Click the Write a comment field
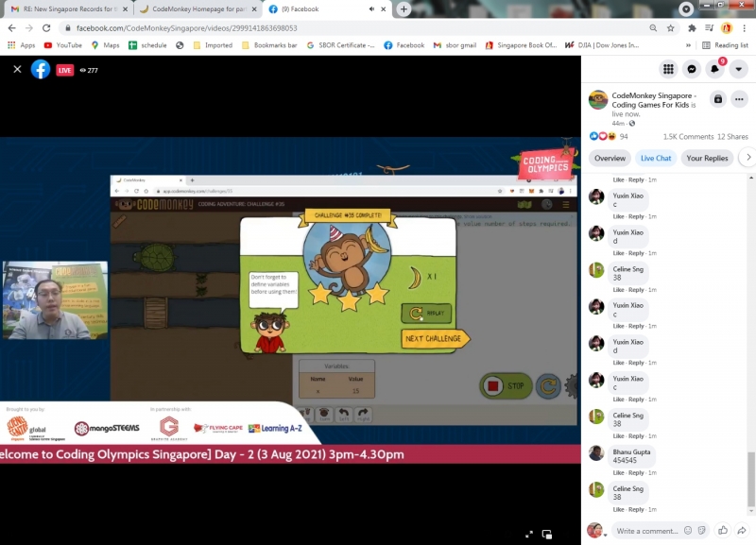This screenshot has height=545, width=756. pos(648,531)
